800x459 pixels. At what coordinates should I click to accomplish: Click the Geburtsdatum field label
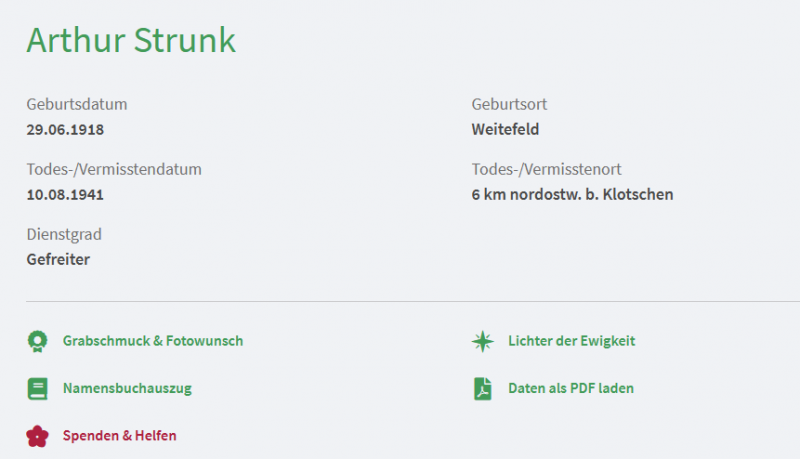point(77,104)
